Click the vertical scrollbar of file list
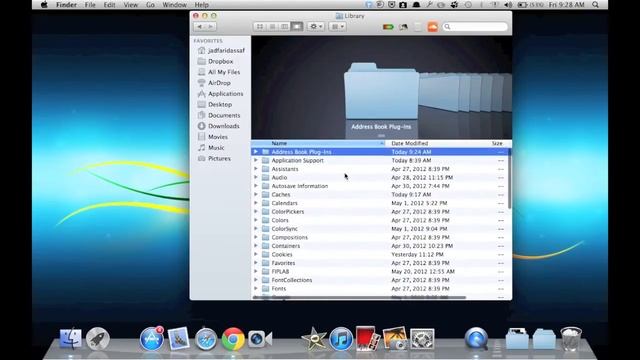 (x=510, y=180)
